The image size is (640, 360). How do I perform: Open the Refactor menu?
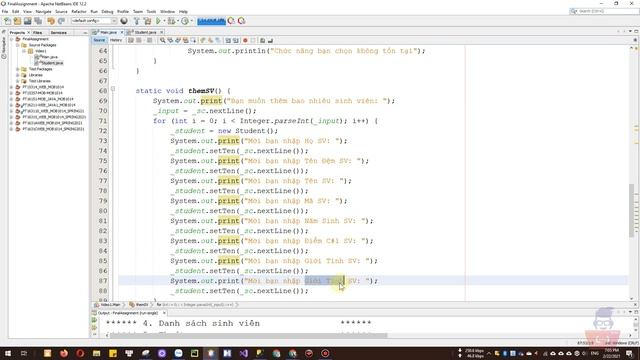point(79,11)
